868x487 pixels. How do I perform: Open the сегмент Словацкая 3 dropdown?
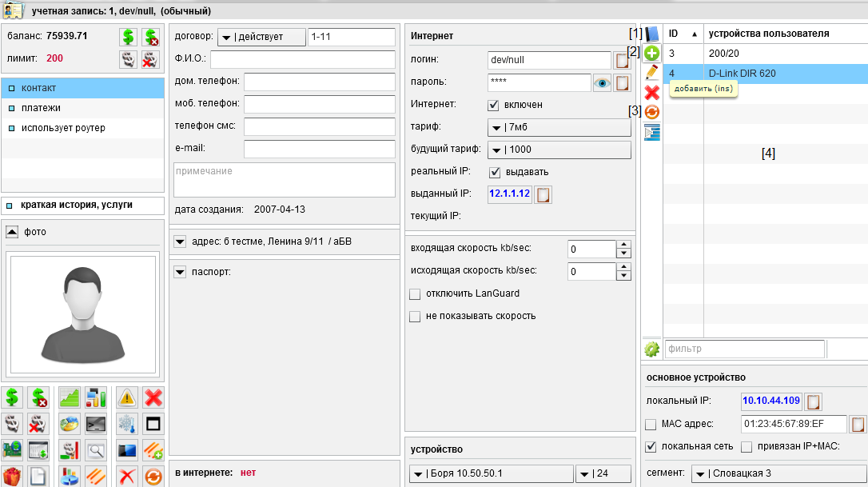coord(778,473)
